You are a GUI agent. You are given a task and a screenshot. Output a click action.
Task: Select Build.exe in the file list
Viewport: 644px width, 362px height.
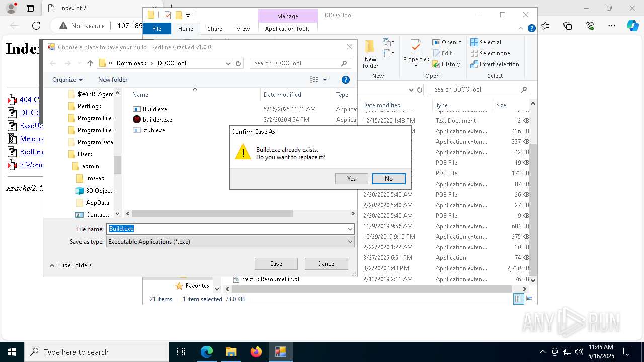coord(154,109)
